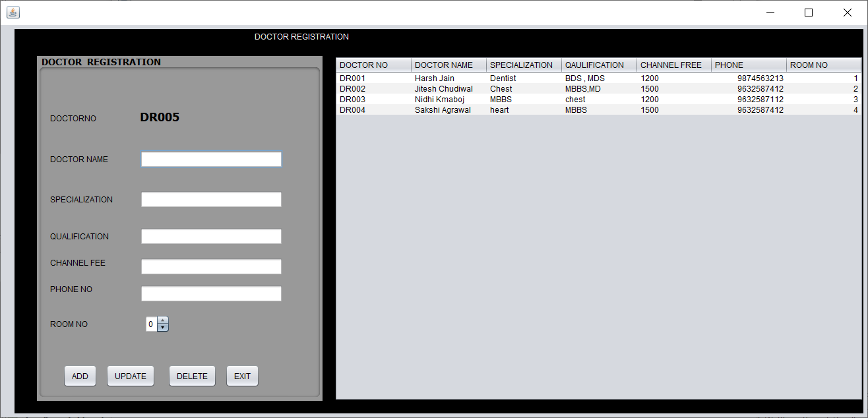Click the MBBS,MD qualification cell
Viewport: 868px width, 418px height.
pyautogui.click(x=599, y=88)
